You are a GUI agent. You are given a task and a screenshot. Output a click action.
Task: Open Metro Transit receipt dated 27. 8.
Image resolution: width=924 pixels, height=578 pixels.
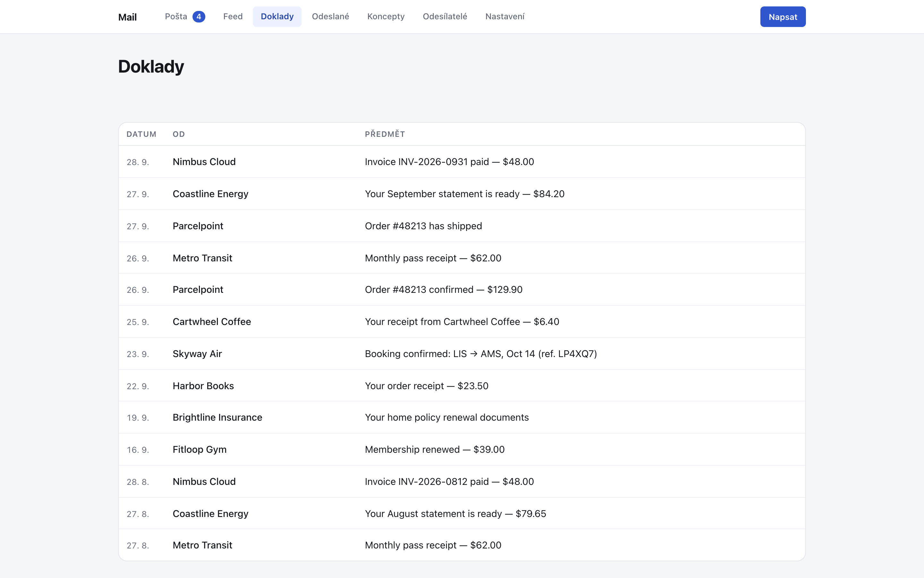(x=462, y=545)
